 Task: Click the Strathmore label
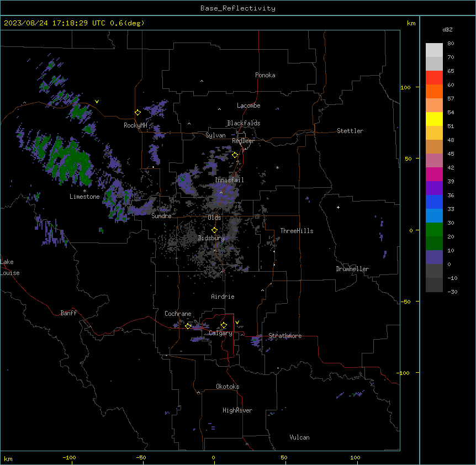click(x=285, y=336)
